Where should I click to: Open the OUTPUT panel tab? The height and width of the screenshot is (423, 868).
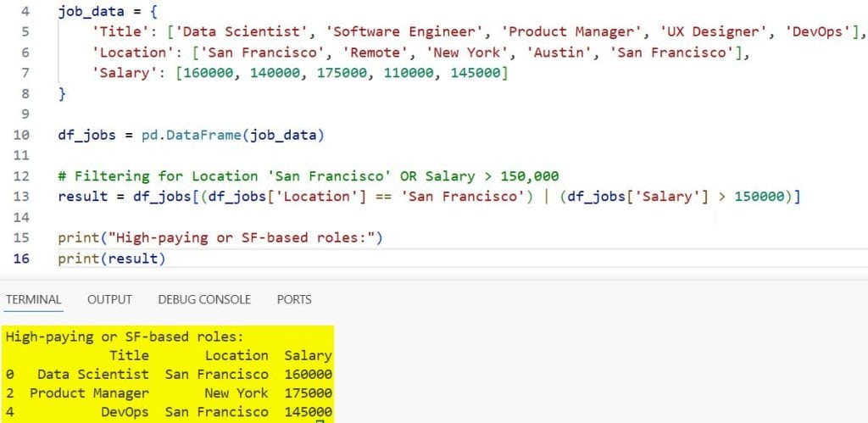click(x=109, y=299)
